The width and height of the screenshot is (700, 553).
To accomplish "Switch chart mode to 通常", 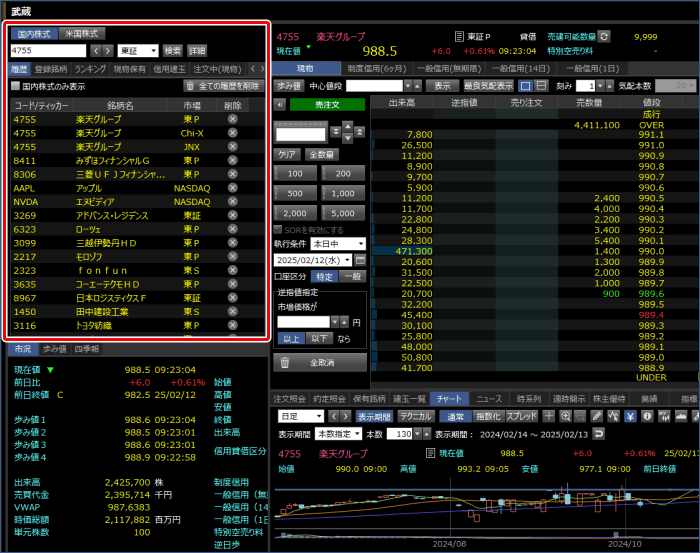I will coord(455,416).
